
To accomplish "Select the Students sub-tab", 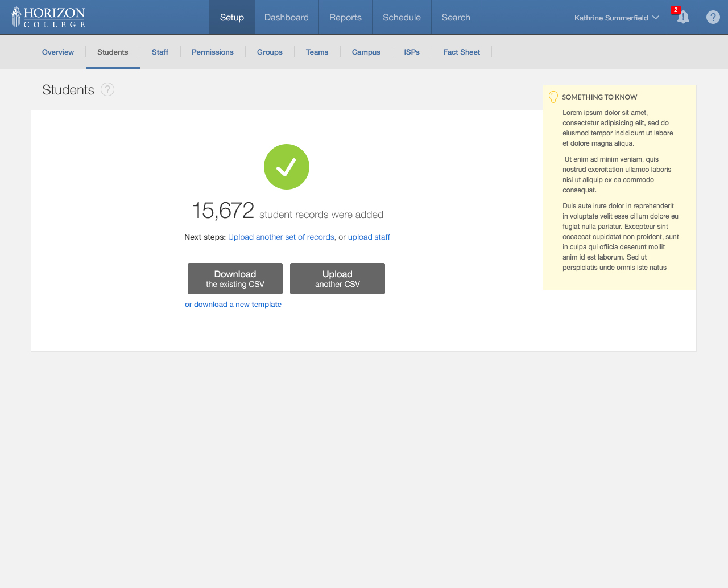I will click(x=113, y=52).
